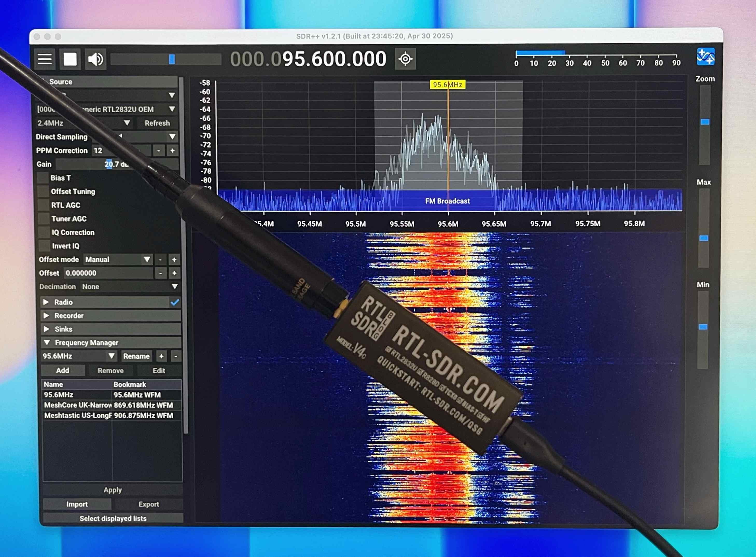The height and width of the screenshot is (557, 756).
Task: Click the Add bookmark button
Action: 63,371
